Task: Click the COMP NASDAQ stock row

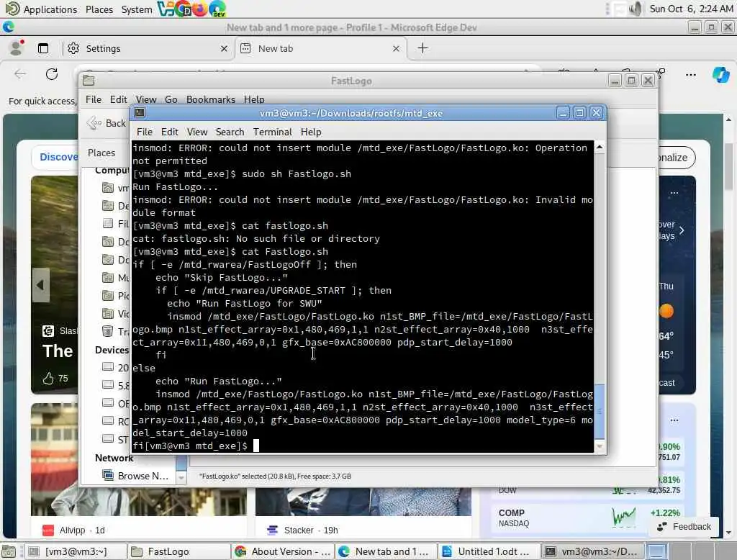Action: [589, 518]
